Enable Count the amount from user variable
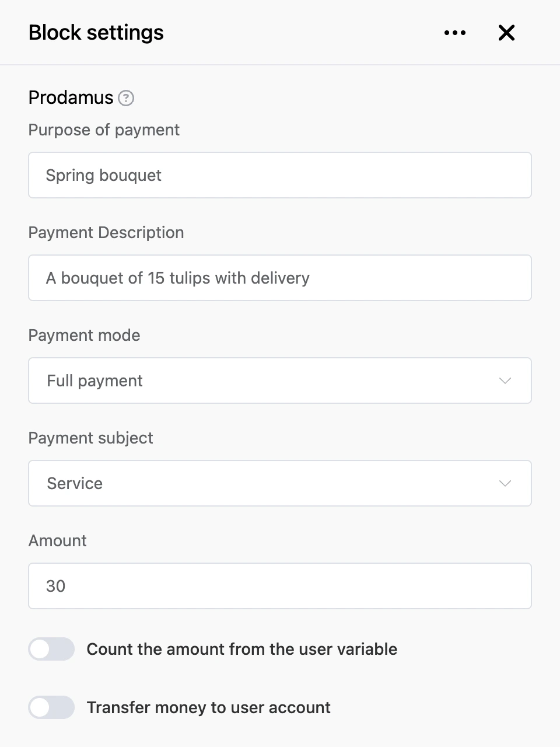 point(51,649)
